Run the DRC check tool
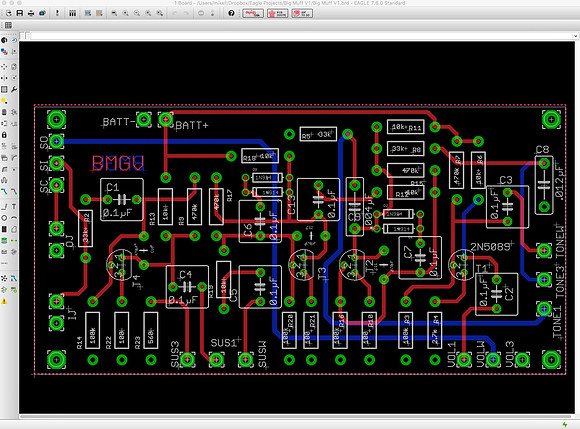The image size is (580, 429). [14, 290]
